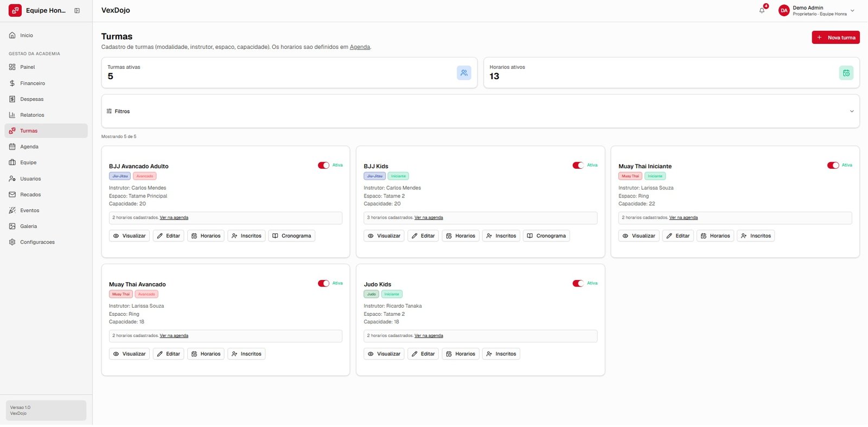The width and height of the screenshot is (868, 427).
Task: Open Equipe in the sidebar
Action: coord(46,162)
